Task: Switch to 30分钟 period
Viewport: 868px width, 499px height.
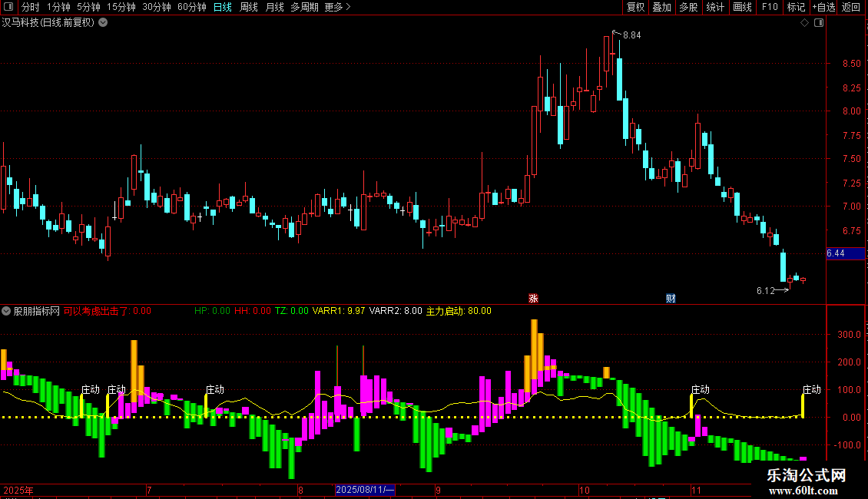Action: (157, 7)
